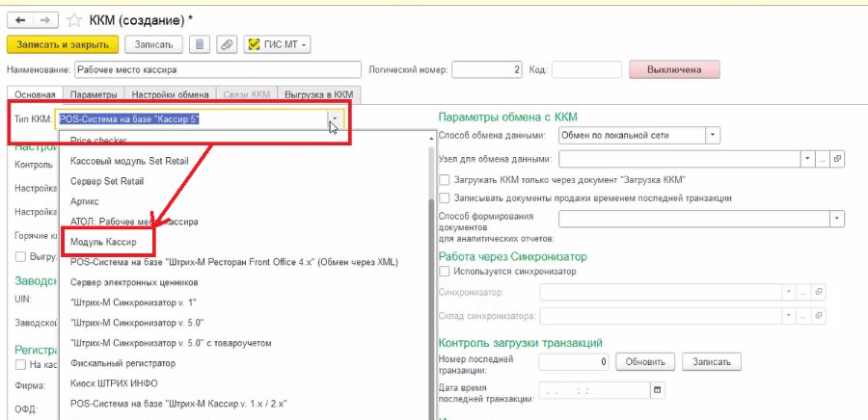Toggle Записывать документы продажи временем checkbox
The image size is (868, 420).
(x=444, y=197)
